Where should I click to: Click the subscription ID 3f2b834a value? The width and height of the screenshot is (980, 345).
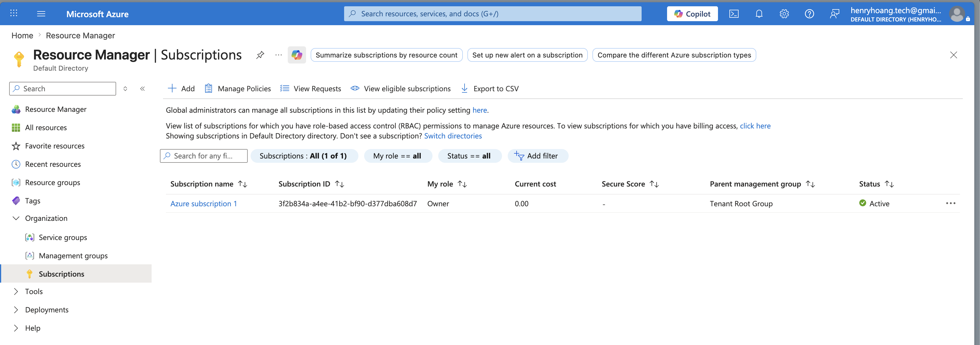click(x=348, y=203)
